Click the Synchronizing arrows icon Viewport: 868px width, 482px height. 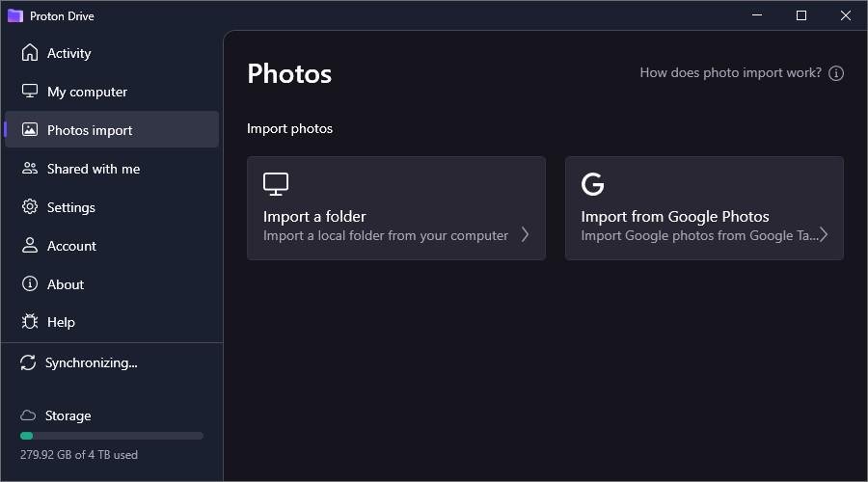28,362
